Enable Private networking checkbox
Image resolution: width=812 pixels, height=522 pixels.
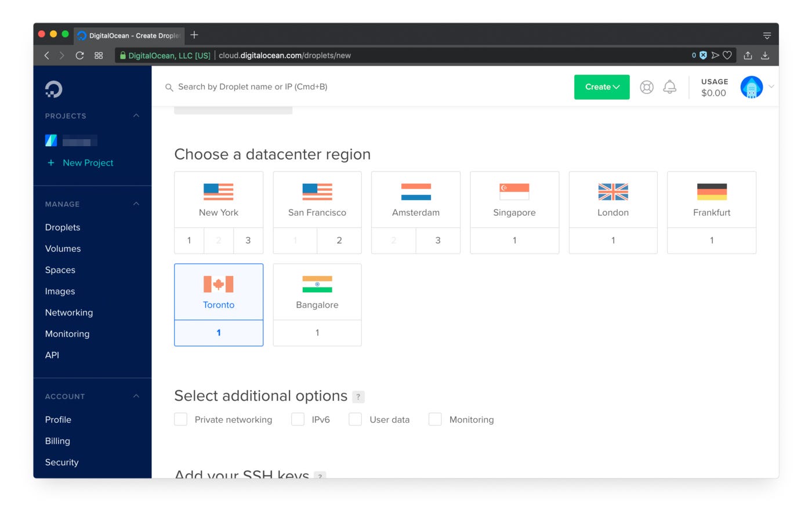[181, 419]
